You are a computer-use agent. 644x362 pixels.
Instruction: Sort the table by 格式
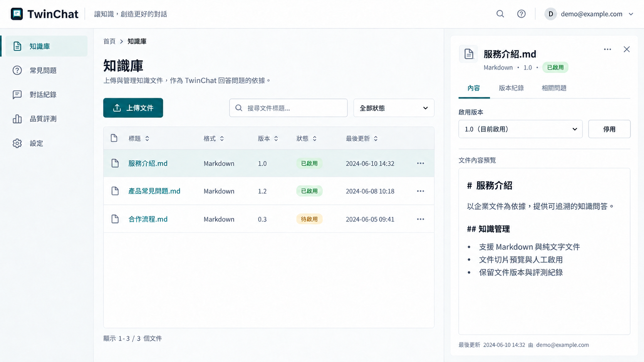pos(214,138)
